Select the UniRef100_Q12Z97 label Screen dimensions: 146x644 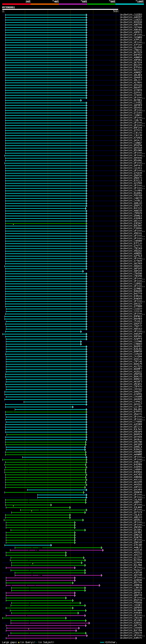131,558
